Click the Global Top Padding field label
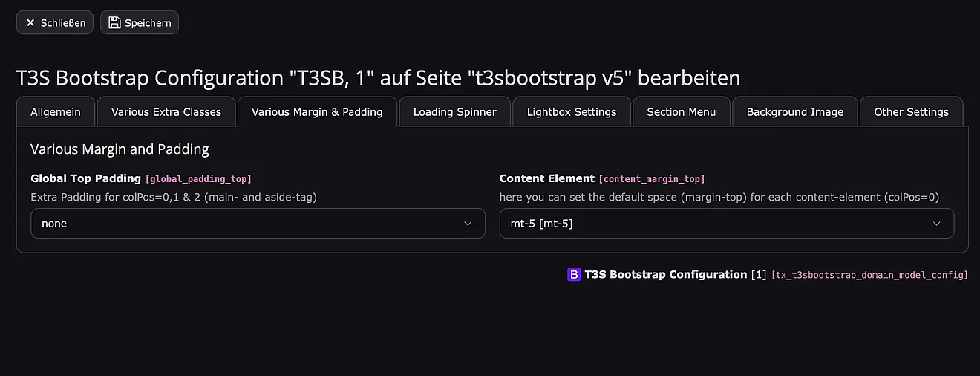 tap(85, 178)
